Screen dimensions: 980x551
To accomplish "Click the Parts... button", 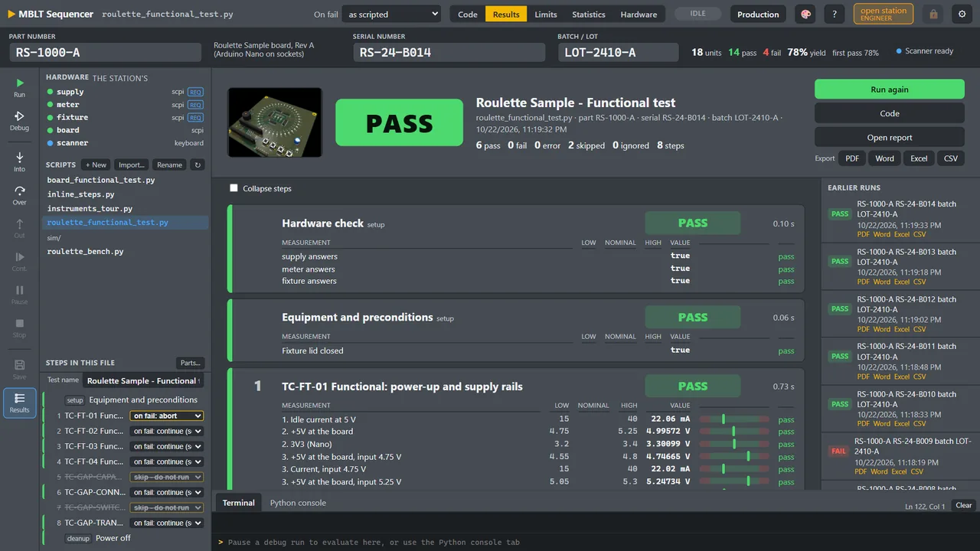I will tap(190, 363).
